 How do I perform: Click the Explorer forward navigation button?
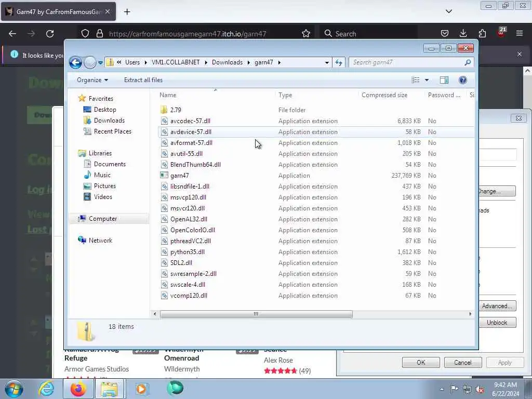[90, 62]
